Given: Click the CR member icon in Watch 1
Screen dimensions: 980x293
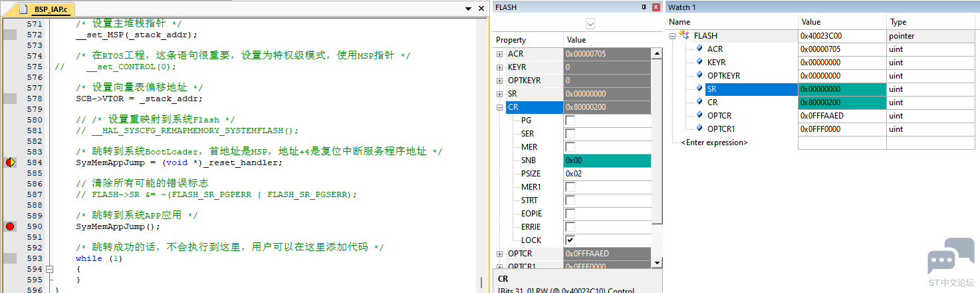Looking at the screenshot, I should click(x=699, y=102).
